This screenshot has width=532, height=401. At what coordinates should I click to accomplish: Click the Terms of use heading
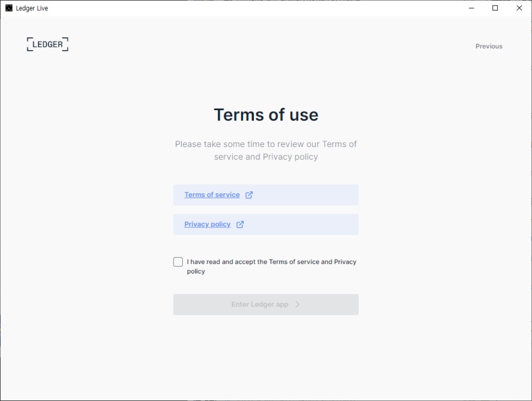pos(266,115)
